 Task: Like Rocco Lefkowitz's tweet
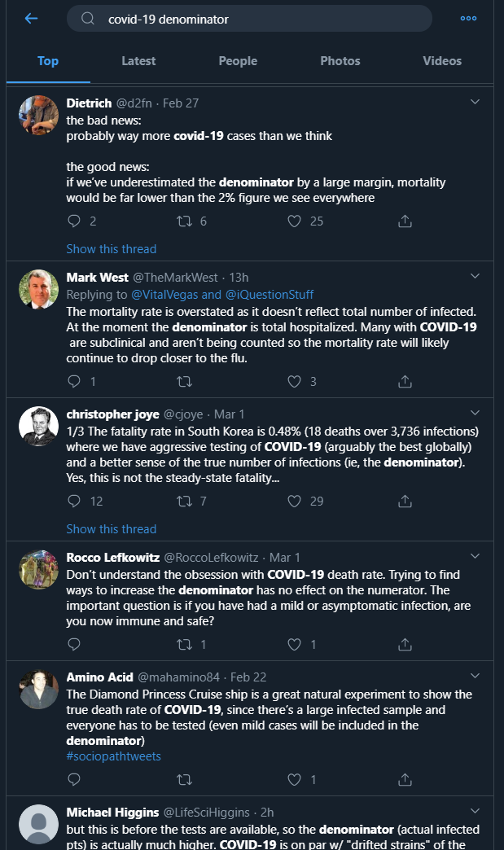point(296,645)
